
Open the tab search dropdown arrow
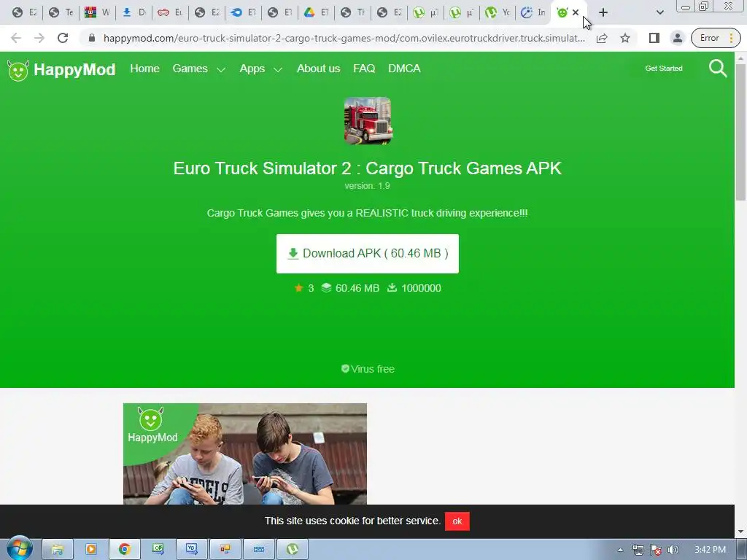coord(659,12)
